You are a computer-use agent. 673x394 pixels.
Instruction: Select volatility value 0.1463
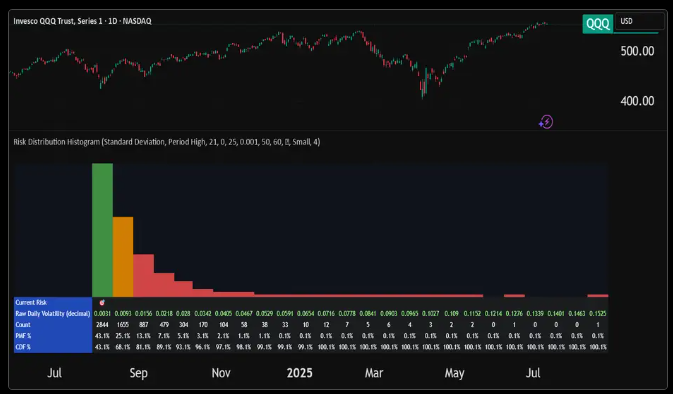click(x=577, y=314)
